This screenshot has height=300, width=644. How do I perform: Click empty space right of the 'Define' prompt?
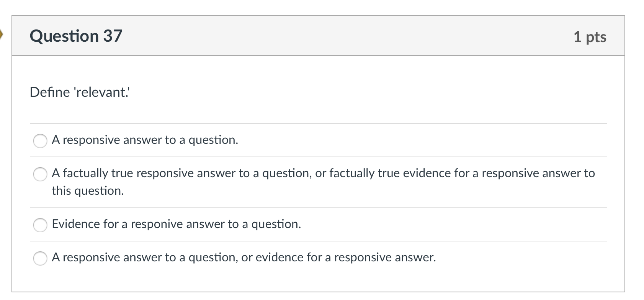(x=345, y=92)
